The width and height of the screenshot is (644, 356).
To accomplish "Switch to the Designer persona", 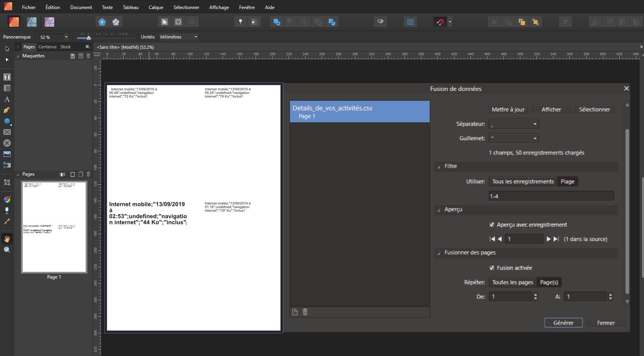I will pyautogui.click(x=32, y=22).
